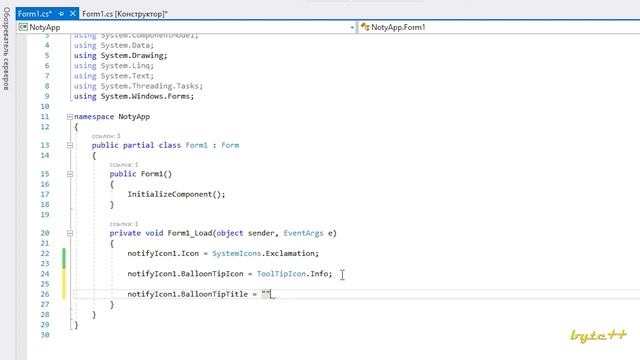Image resolution: width=640 pixels, height=360 pixels.
Task: Click 'Exclamation' in line 22
Action: (x=290, y=253)
